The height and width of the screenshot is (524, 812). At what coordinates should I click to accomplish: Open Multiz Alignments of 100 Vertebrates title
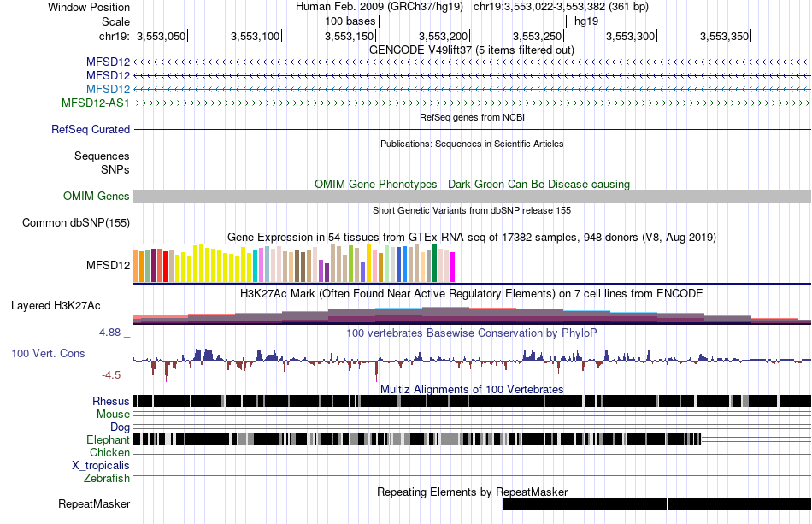pos(472,389)
